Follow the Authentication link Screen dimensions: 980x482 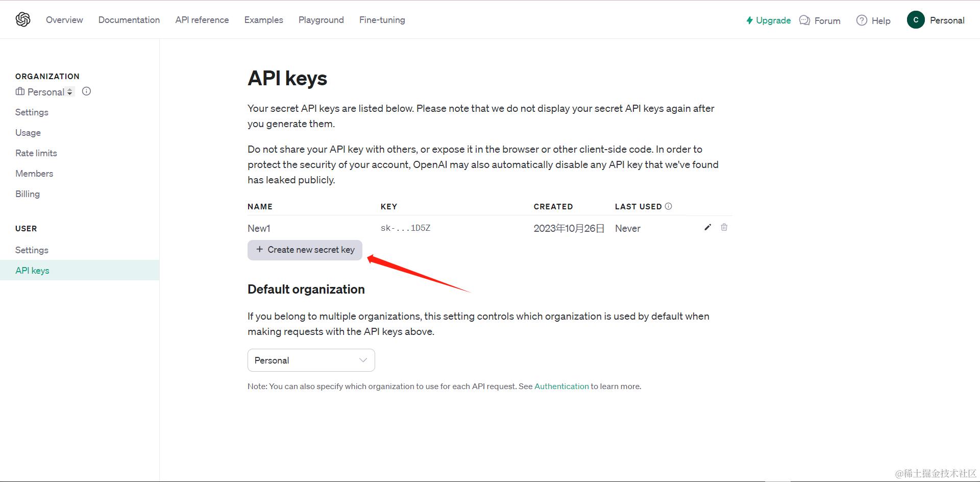(x=561, y=387)
